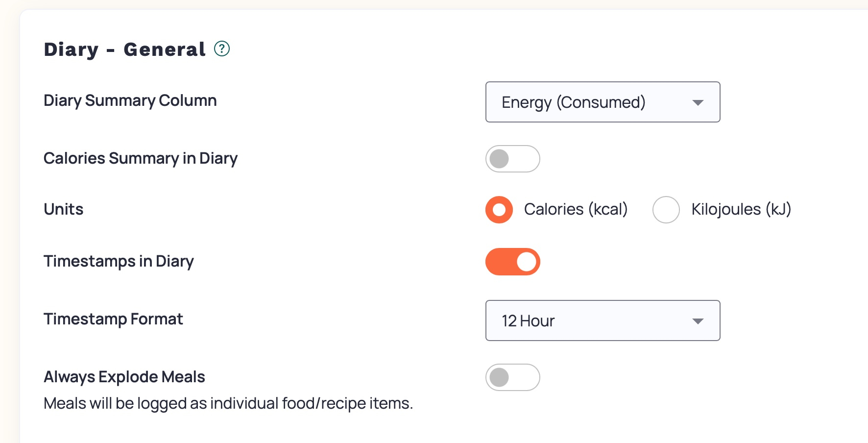The height and width of the screenshot is (443, 868).
Task: Click the Units label
Action: (x=64, y=209)
